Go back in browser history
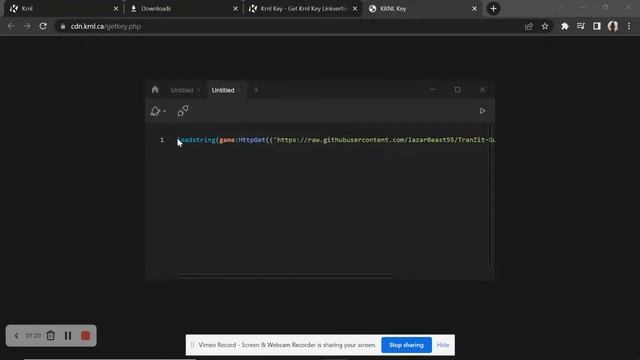 click(11, 26)
